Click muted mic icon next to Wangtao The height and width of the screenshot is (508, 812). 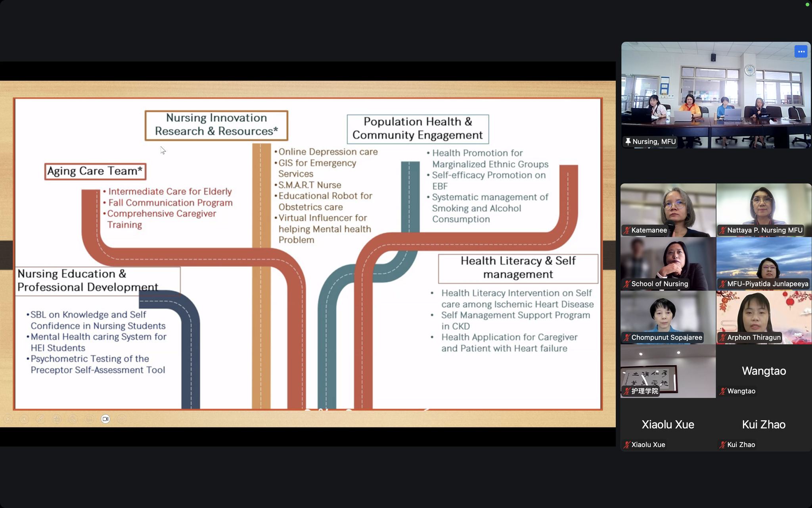[x=723, y=391]
